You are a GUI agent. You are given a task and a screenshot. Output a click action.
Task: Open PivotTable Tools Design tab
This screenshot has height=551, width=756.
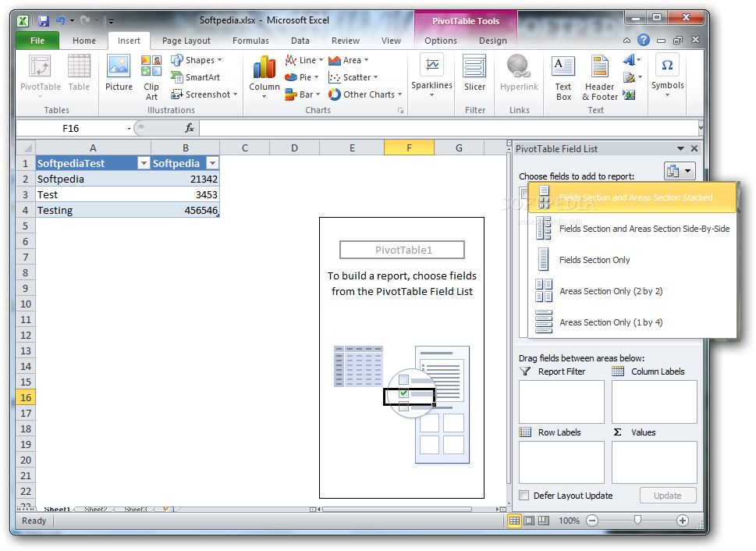(x=493, y=41)
